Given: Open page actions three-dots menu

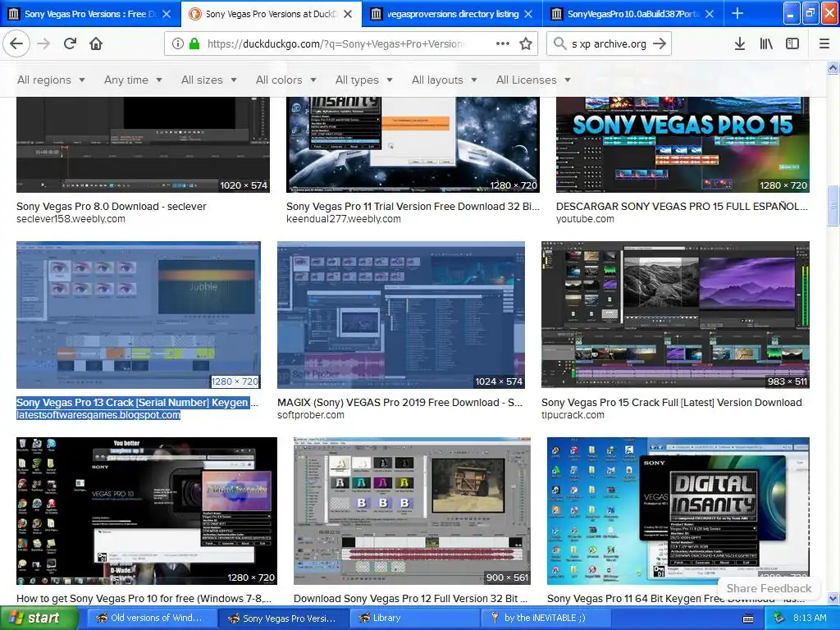Looking at the screenshot, I should coord(503,44).
